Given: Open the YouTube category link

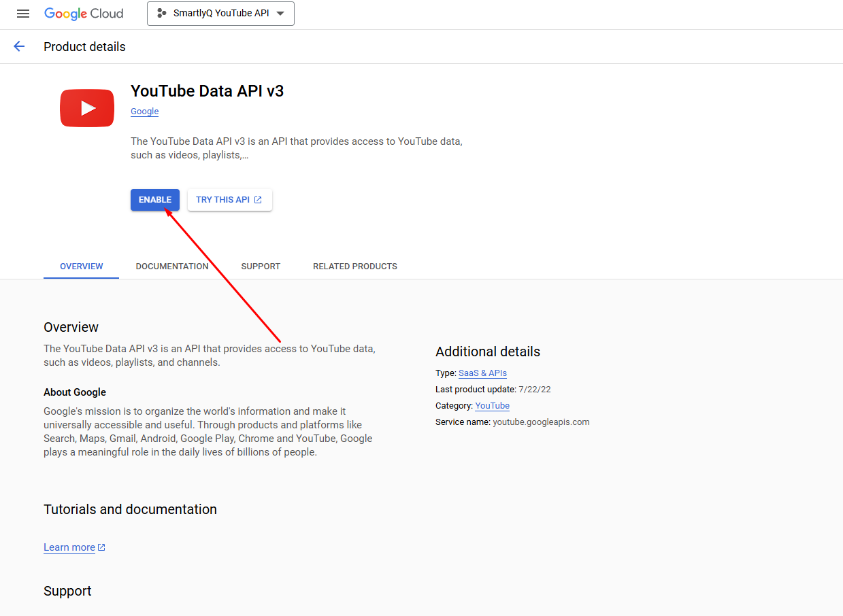Looking at the screenshot, I should pyautogui.click(x=492, y=406).
